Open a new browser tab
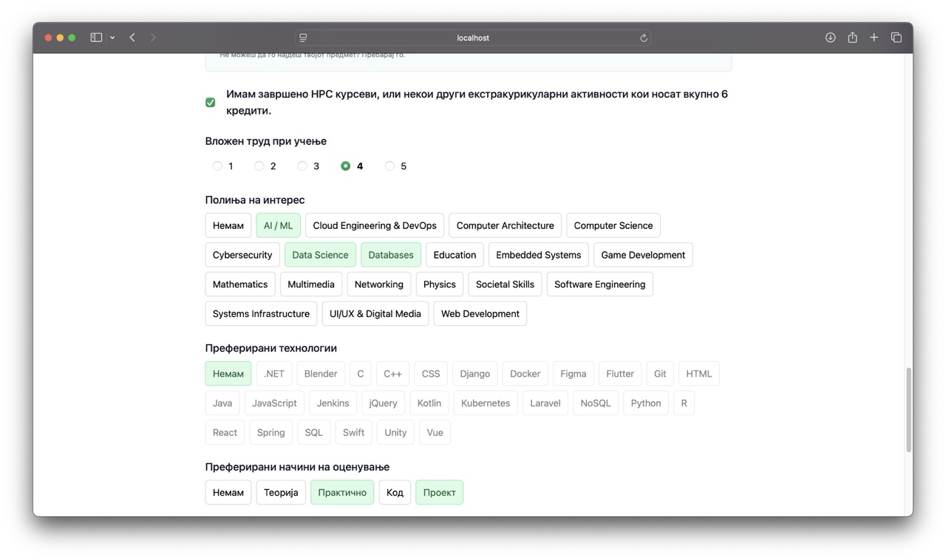Screen dimensions: 946x560 (874, 38)
